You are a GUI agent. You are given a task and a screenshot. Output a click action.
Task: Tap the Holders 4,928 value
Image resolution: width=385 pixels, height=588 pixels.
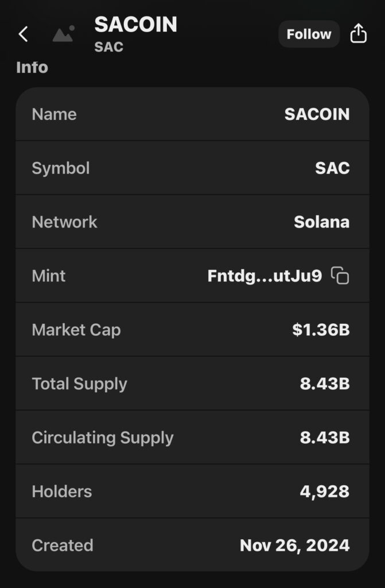324,492
